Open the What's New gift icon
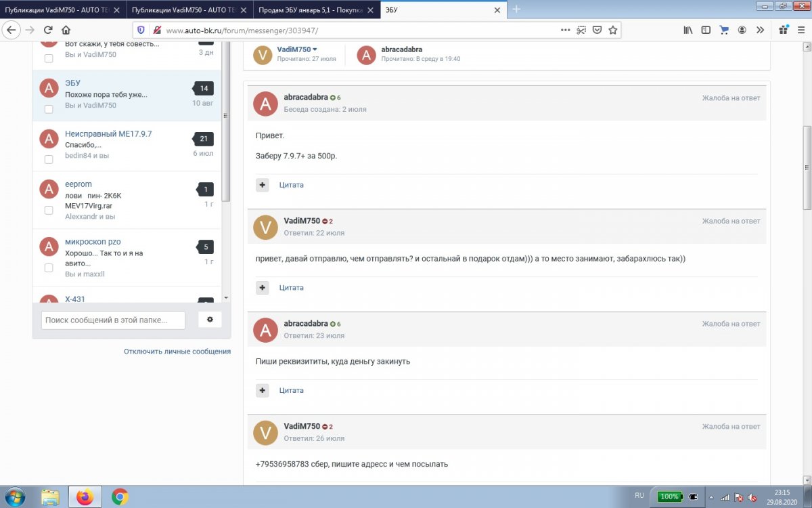Viewport: 812px width, 508px height. point(784,30)
